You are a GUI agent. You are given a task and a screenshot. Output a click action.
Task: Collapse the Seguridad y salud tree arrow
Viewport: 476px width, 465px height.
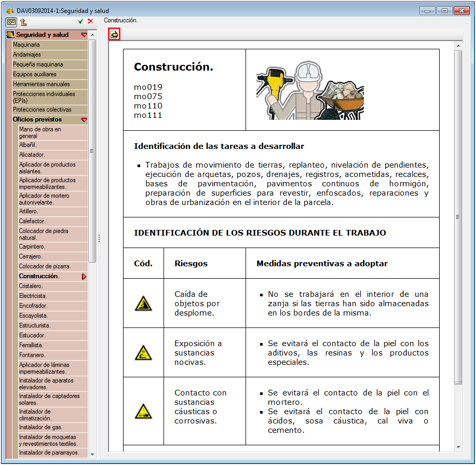[x=84, y=35]
